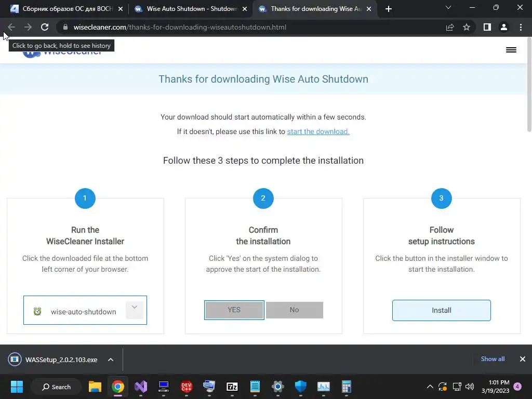The width and height of the screenshot is (532, 399).
Task: Open Visual Studio from the taskbar
Action: (141, 387)
